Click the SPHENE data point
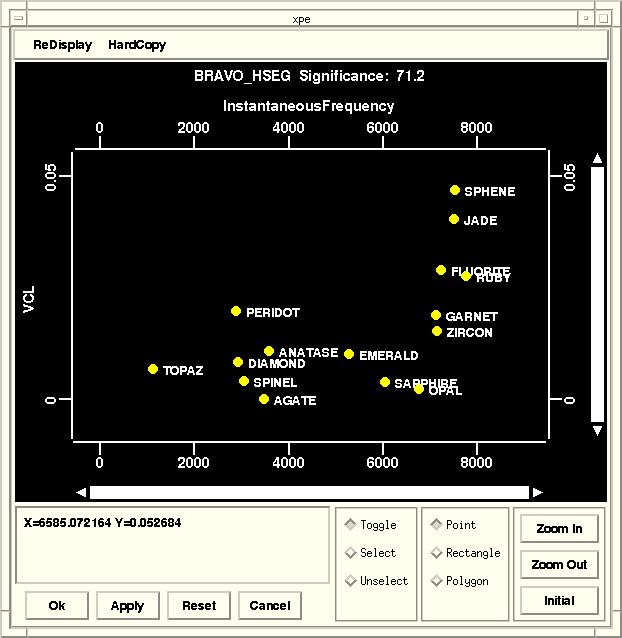This screenshot has width=622, height=638. pos(455,190)
